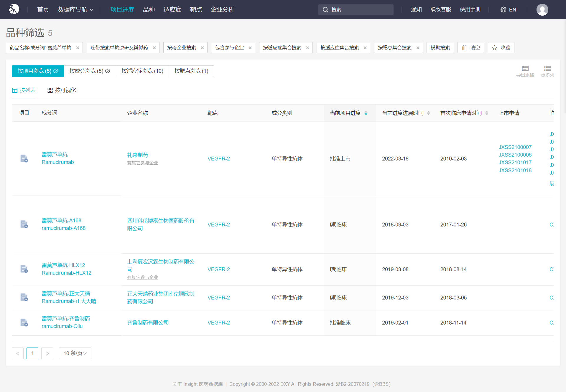Open 齐鲁制药有限公司 company link

(x=148, y=323)
